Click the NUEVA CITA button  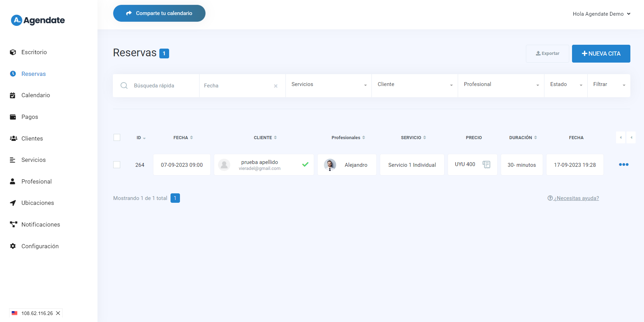click(x=601, y=53)
